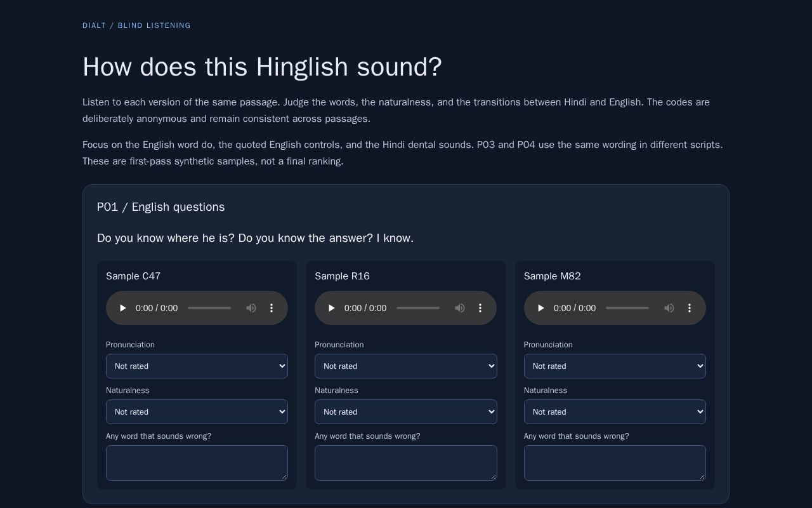Click the 'P01 / English questions' title
Screen dimensions: 812x508
point(160,207)
